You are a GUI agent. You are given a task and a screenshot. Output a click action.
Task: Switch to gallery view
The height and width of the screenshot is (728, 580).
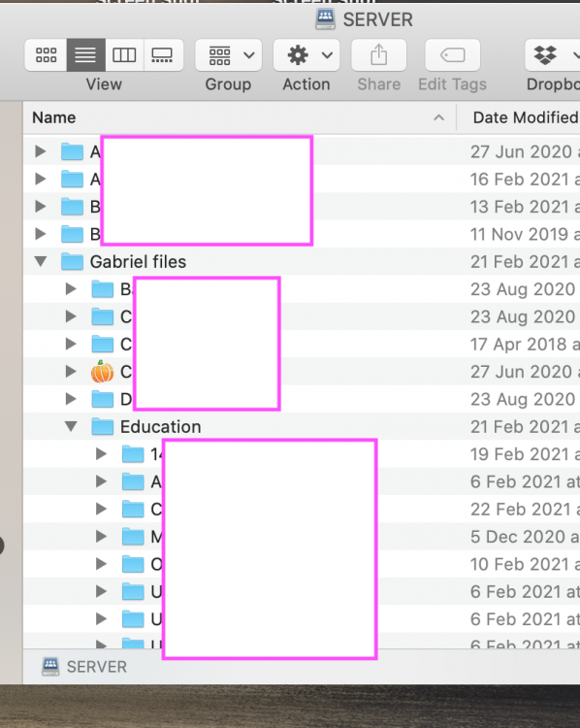pyautogui.click(x=162, y=55)
